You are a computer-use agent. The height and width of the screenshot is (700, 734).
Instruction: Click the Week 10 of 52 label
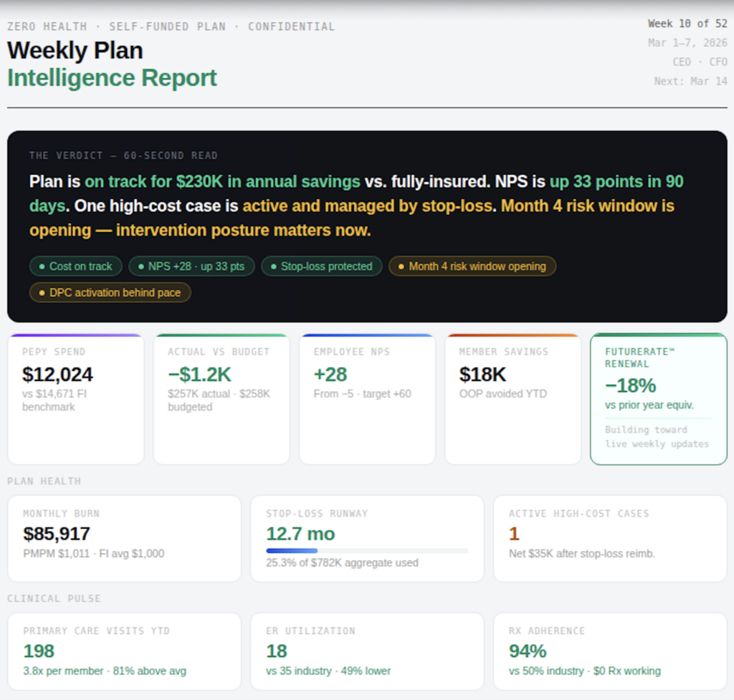[687, 24]
